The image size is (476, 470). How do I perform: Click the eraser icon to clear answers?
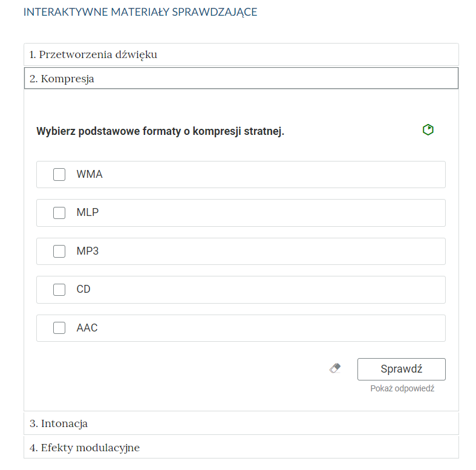335,368
